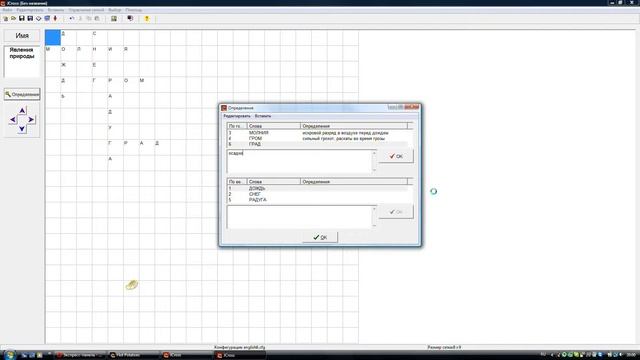Move selection right with the right arrow
This screenshot has height=360, width=640.
pyautogui.click(x=31, y=120)
